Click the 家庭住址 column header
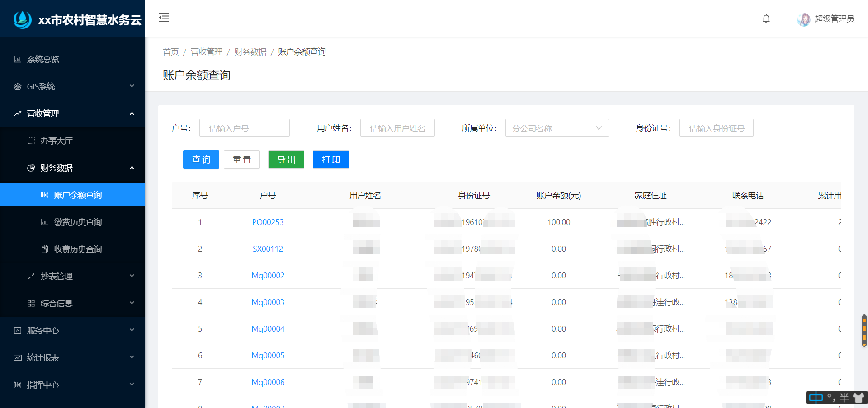This screenshot has height=408, width=868. point(651,196)
